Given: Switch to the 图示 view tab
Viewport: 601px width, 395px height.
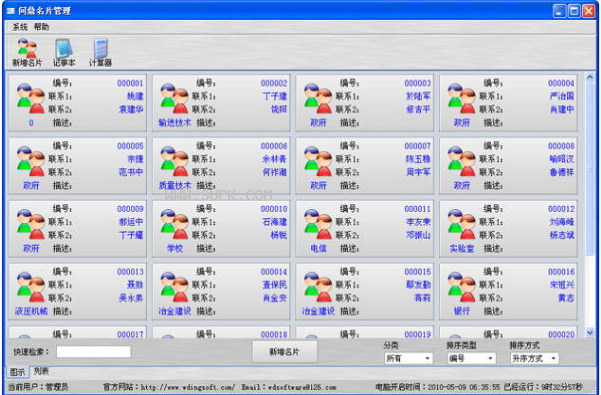Looking at the screenshot, I should click(17, 372).
